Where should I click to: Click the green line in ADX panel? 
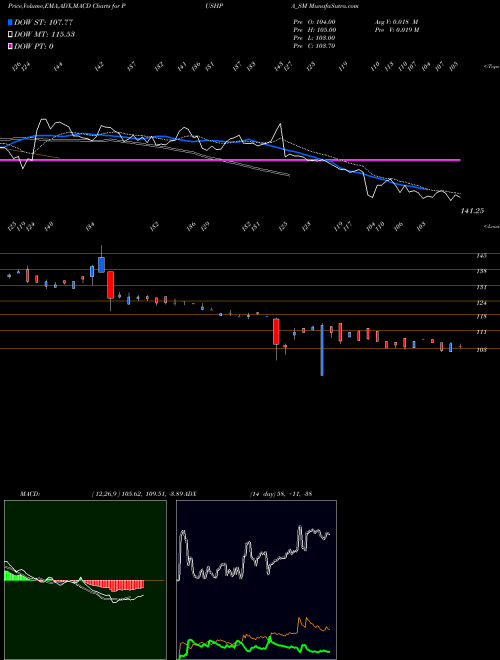coord(256,646)
